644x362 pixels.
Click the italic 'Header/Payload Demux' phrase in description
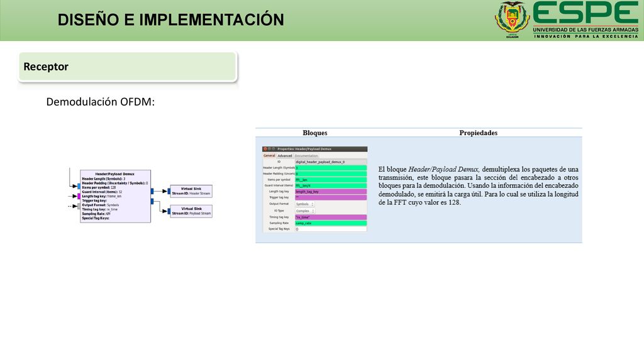click(443, 169)
